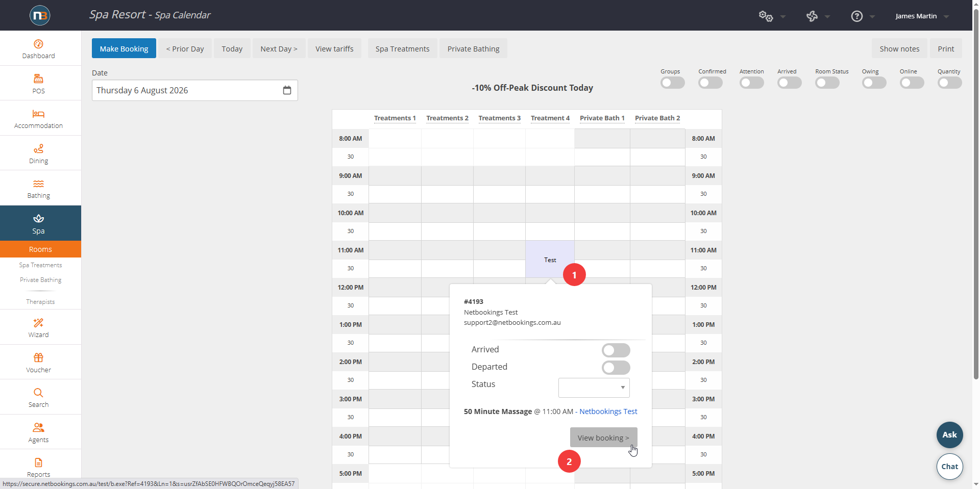Go to Next Day
980x489 pixels.
(279, 48)
